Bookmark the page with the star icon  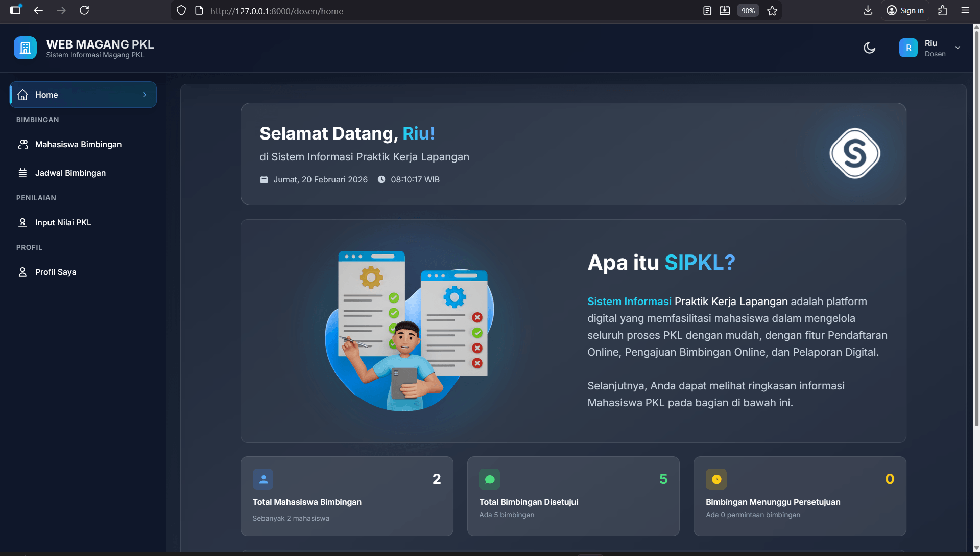[772, 11]
